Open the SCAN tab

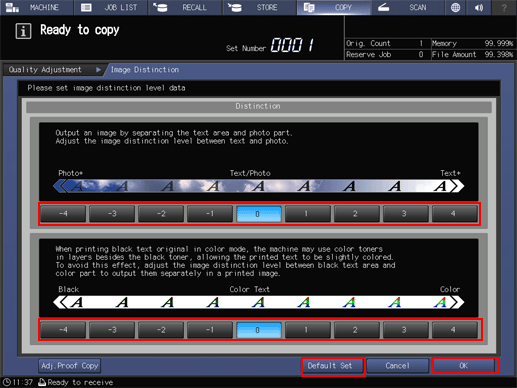[x=407, y=7]
